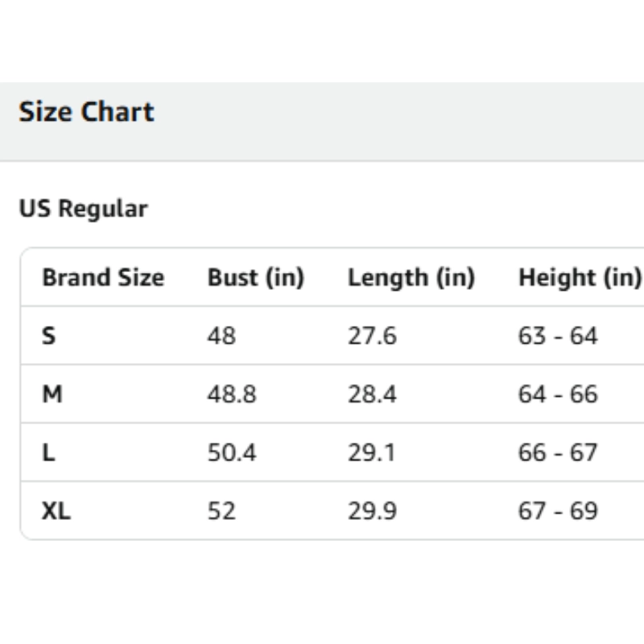Click the 50.4 bust measurement cell

[232, 453]
